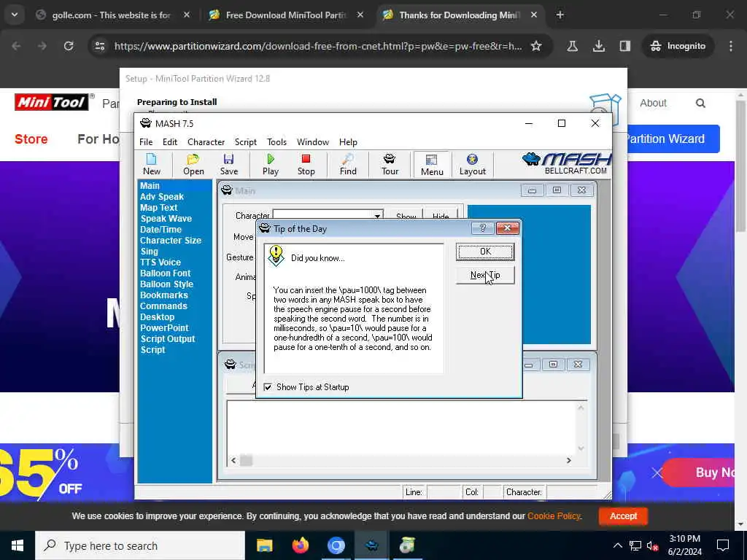Open the Edit menu in MASH

pos(169,142)
